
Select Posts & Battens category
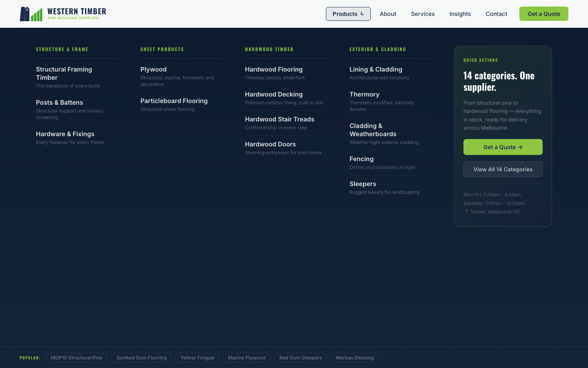coord(78,110)
